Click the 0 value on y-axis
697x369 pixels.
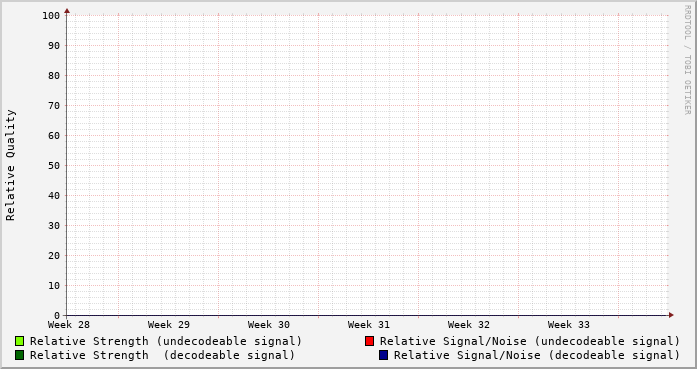coord(57,316)
